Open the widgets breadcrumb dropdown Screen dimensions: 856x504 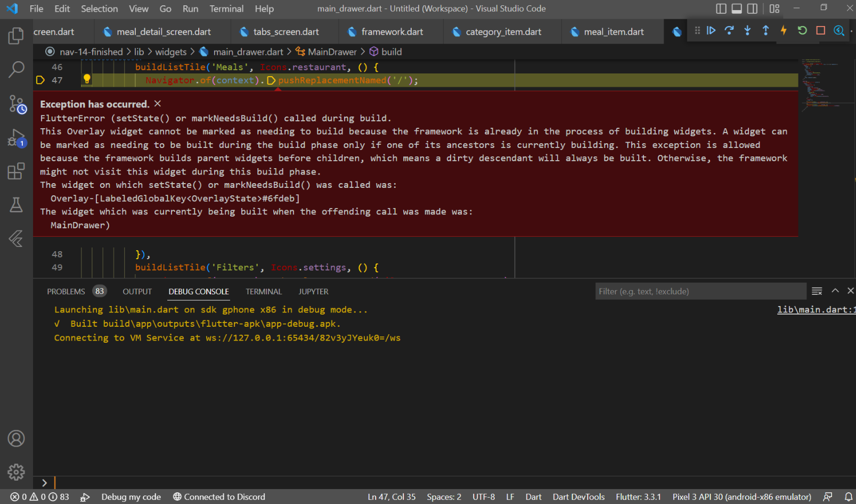[171, 52]
